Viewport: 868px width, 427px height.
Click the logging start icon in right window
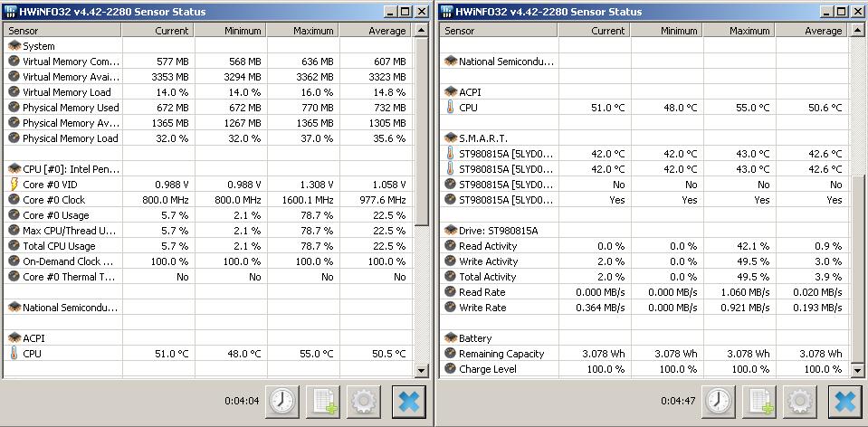(759, 401)
